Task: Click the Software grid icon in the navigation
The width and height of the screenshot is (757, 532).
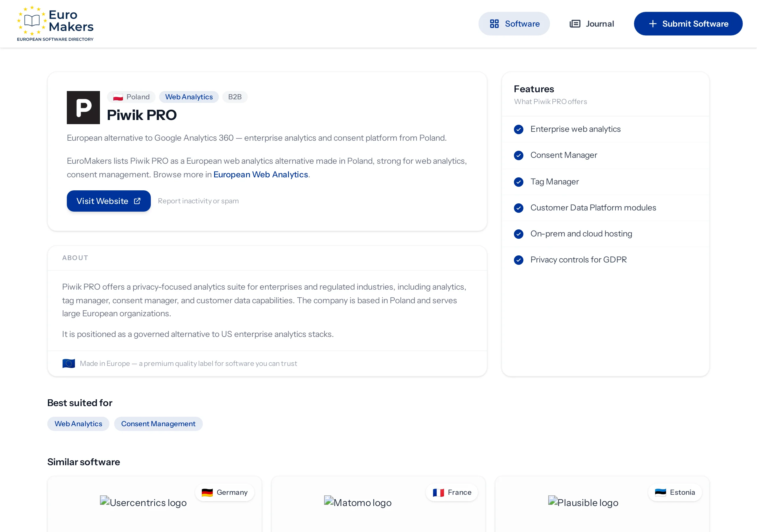Action: point(494,24)
